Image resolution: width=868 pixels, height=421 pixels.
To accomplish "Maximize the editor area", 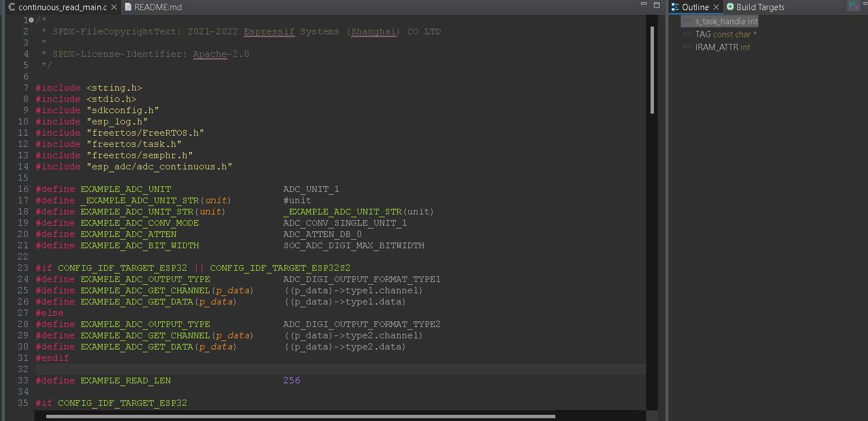I will [656, 5].
